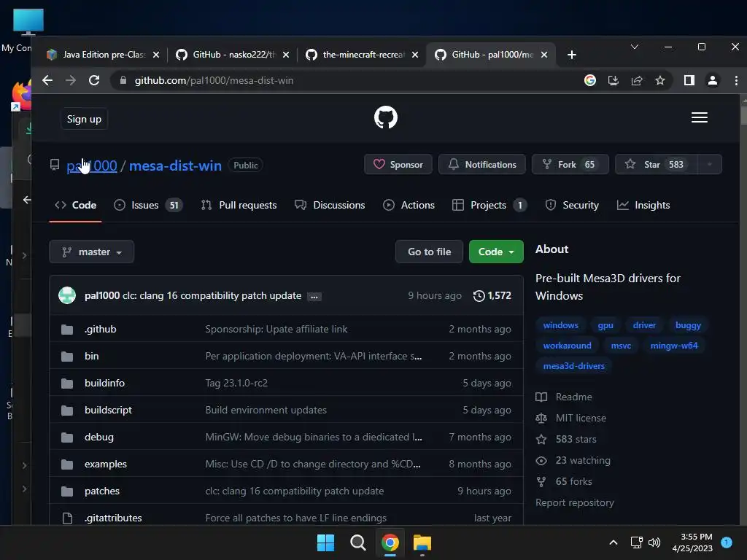Open the Issues tab

(147, 205)
